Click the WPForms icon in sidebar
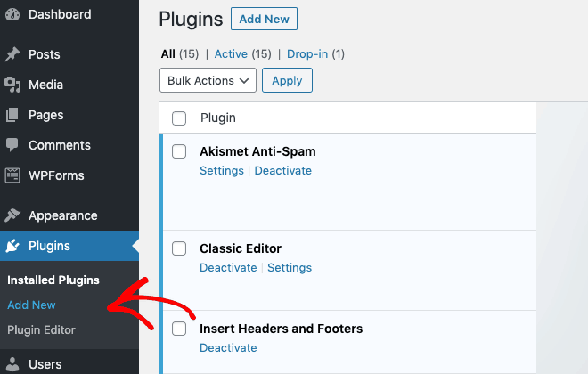This screenshot has width=588, height=374. [x=12, y=175]
